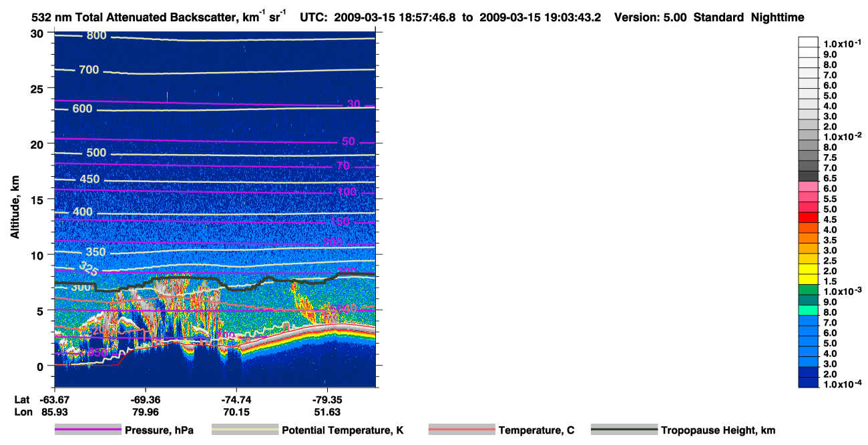Click the 800 potential temperature contour label

(x=96, y=35)
